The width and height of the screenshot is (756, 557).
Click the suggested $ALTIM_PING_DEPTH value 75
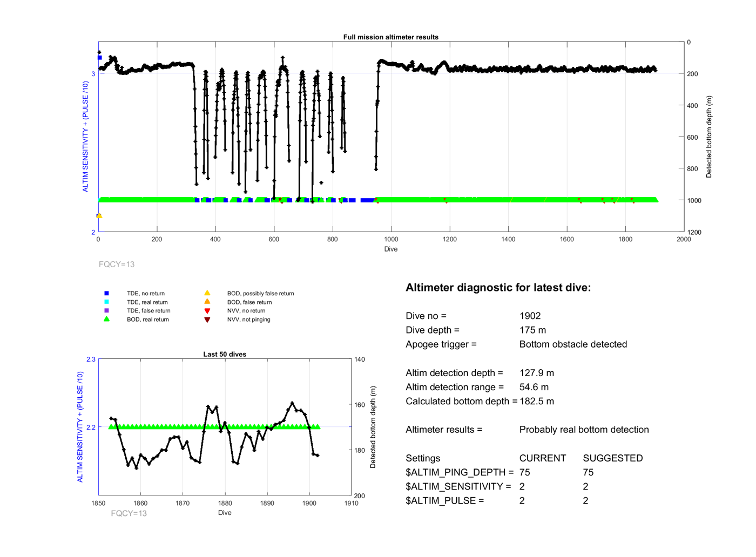click(589, 472)
